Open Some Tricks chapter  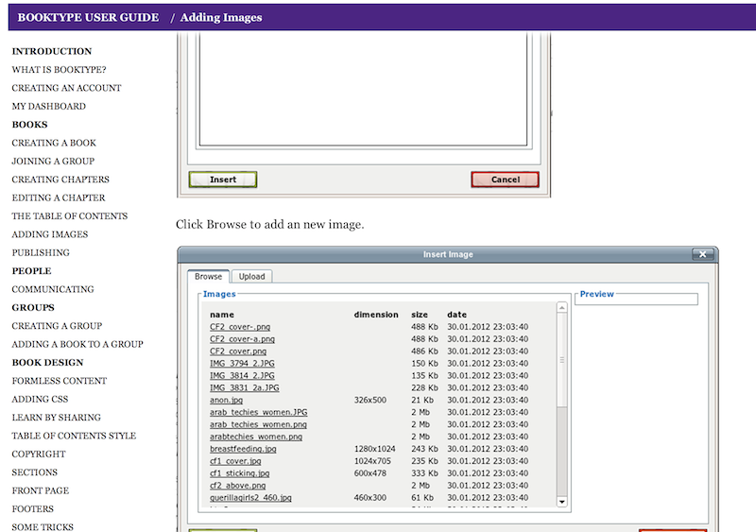[x=43, y=527]
